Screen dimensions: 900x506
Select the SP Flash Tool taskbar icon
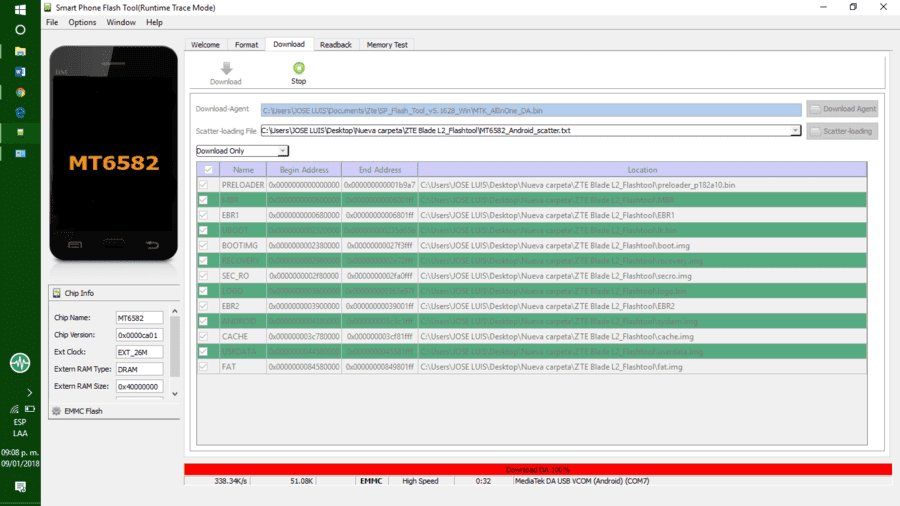pyautogui.click(x=20, y=133)
